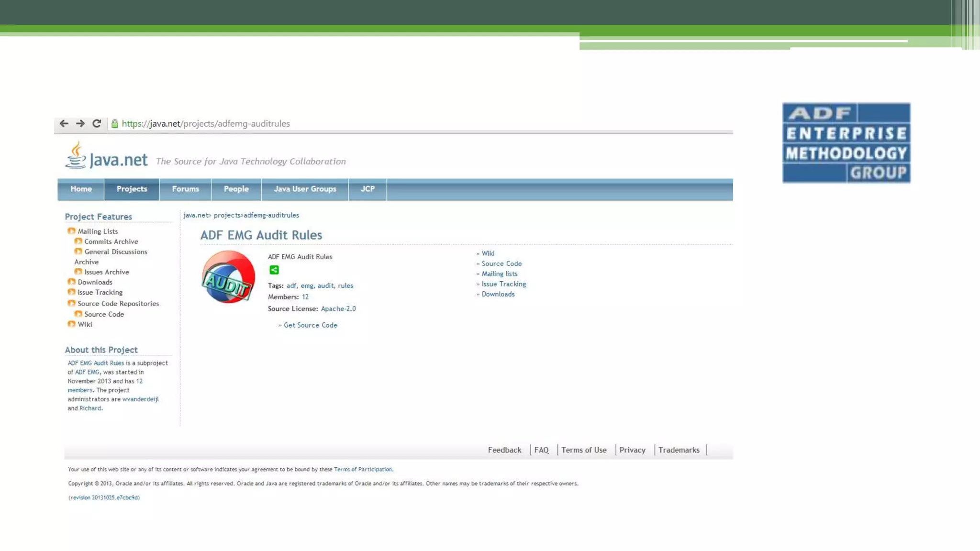The image size is (980, 551).
Task: Open the Terms of Use footer link
Action: (x=584, y=450)
